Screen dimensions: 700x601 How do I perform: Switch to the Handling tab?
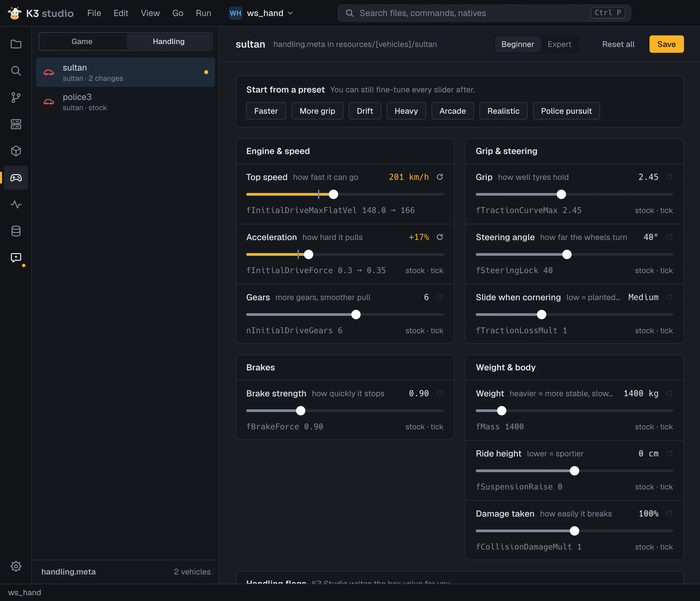click(169, 42)
